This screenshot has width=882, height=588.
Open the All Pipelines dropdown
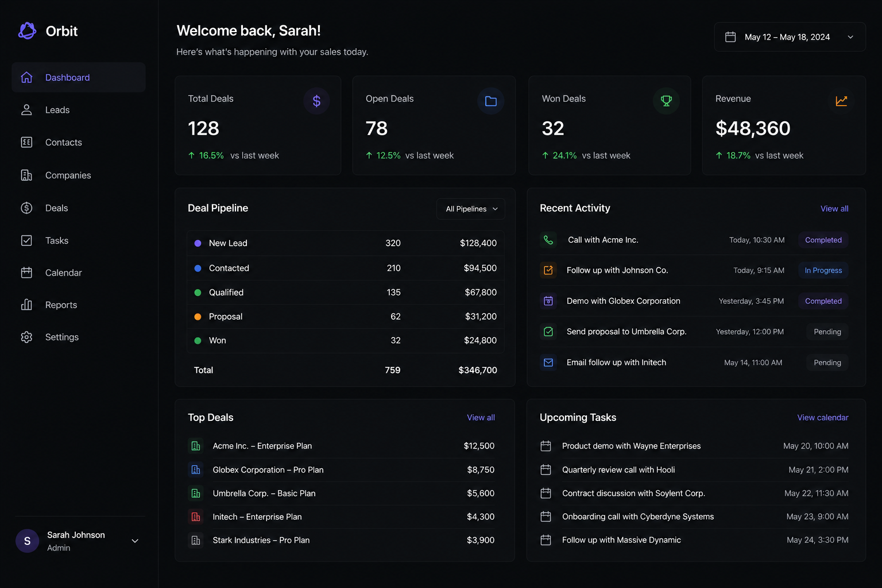(x=471, y=209)
